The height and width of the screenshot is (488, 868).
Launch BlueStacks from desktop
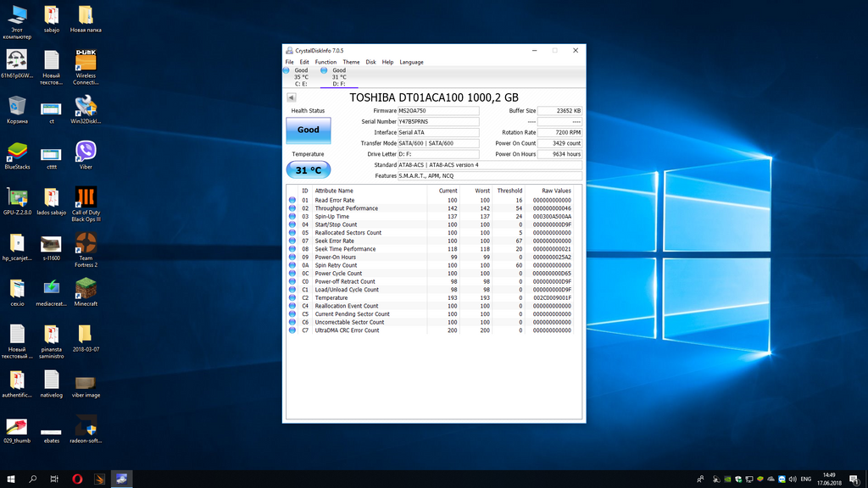17,156
